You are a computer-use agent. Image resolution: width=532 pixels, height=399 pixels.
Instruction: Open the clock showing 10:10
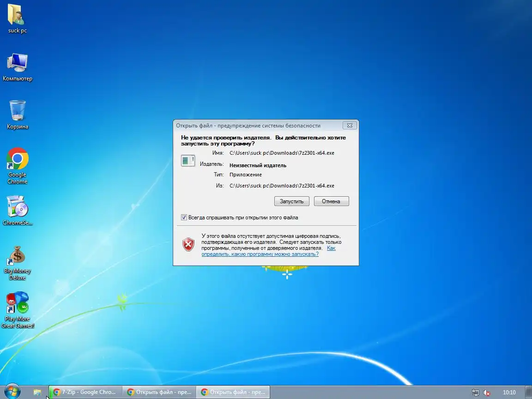(509, 393)
